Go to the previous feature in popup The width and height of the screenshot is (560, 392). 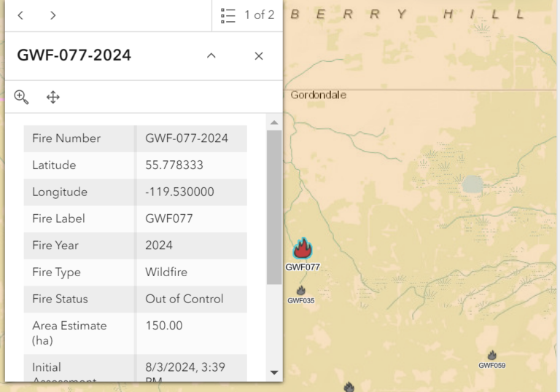(20, 15)
